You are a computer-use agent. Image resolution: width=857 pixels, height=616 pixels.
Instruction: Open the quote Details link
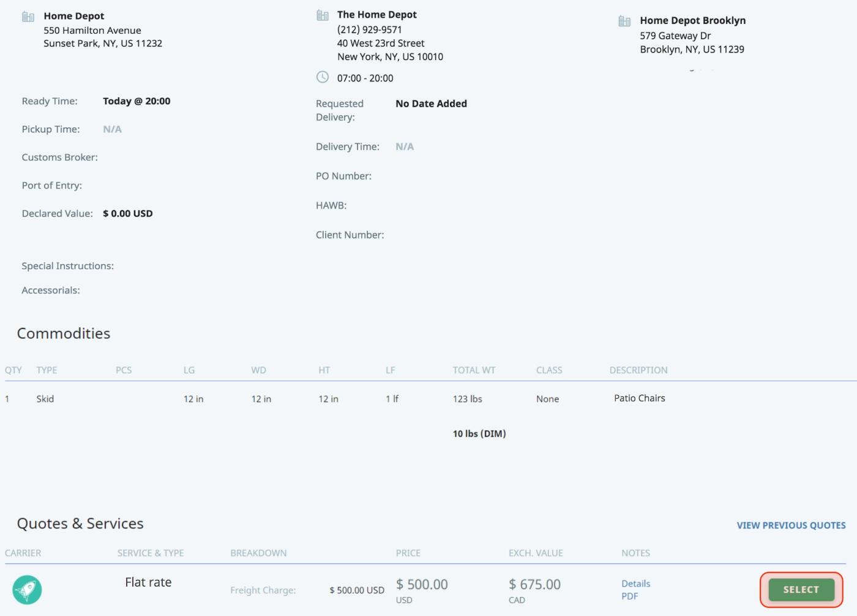click(635, 584)
